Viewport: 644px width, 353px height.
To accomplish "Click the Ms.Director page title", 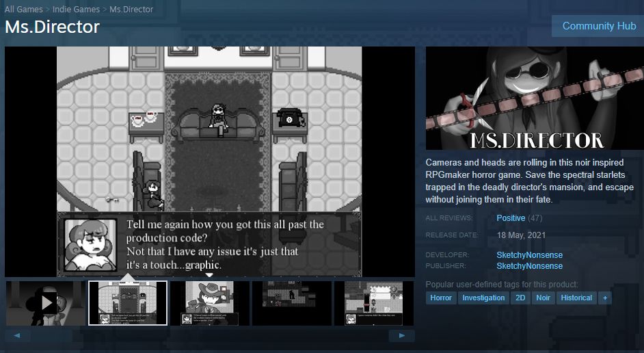I will click(x=52, y=27).
